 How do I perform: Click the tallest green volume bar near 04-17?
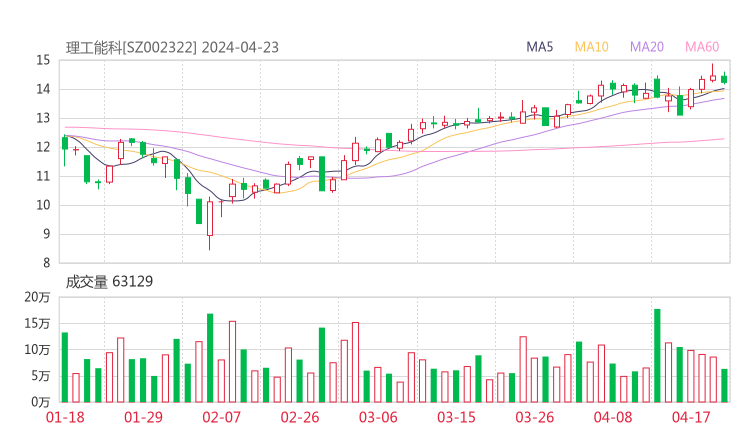[x=657, y=355]
